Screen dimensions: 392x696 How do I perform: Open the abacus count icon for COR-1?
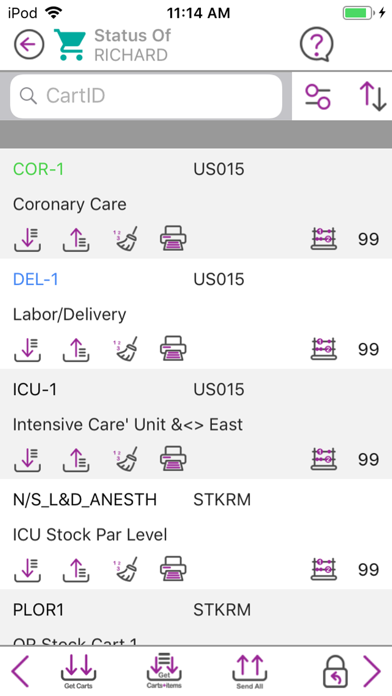(324, 239)
